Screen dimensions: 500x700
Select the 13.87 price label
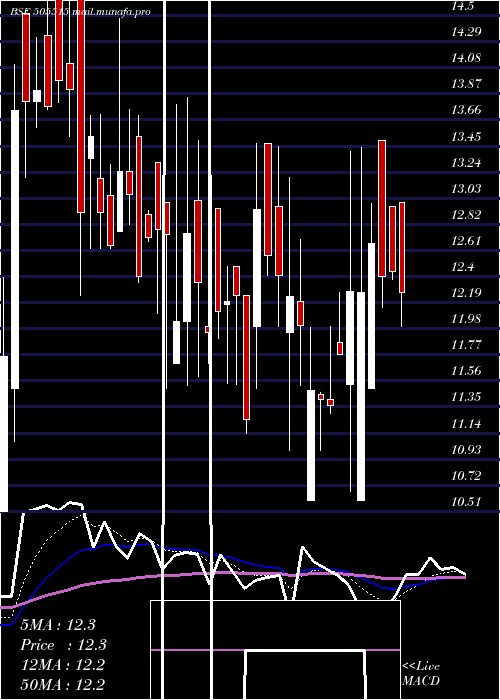point(467,83)
